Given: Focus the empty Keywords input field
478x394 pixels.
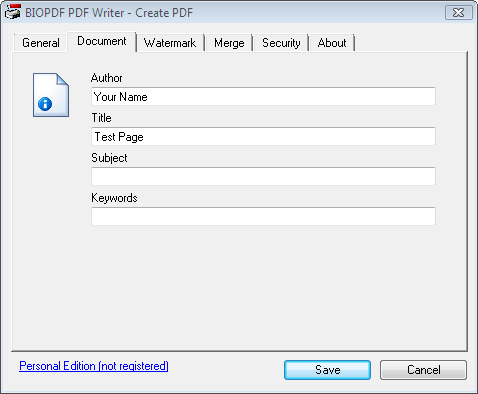Looking at the screenshot, I should coord(263,216).
